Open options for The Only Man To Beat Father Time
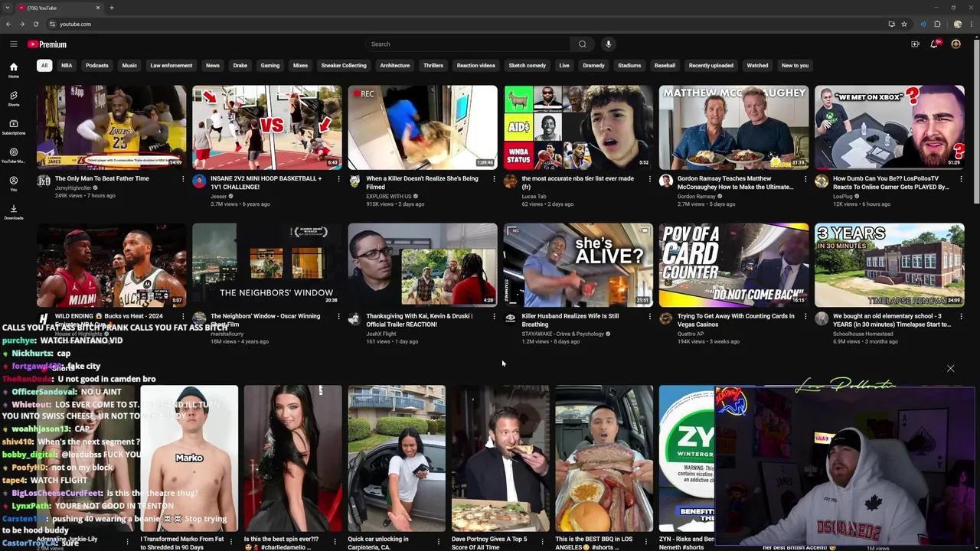The width and height of the screenshot is (980, 551). coord(182,179)
